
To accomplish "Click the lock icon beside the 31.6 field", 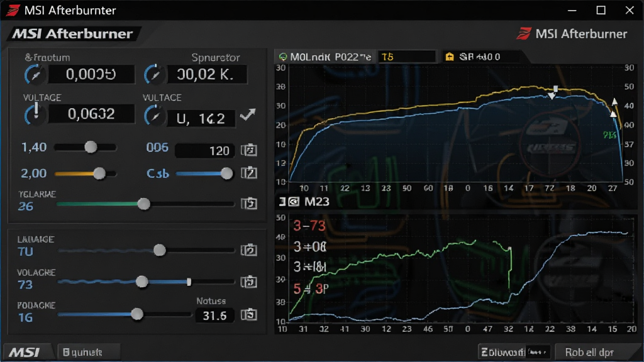I will pyautogui.click(x=249, y=315).
